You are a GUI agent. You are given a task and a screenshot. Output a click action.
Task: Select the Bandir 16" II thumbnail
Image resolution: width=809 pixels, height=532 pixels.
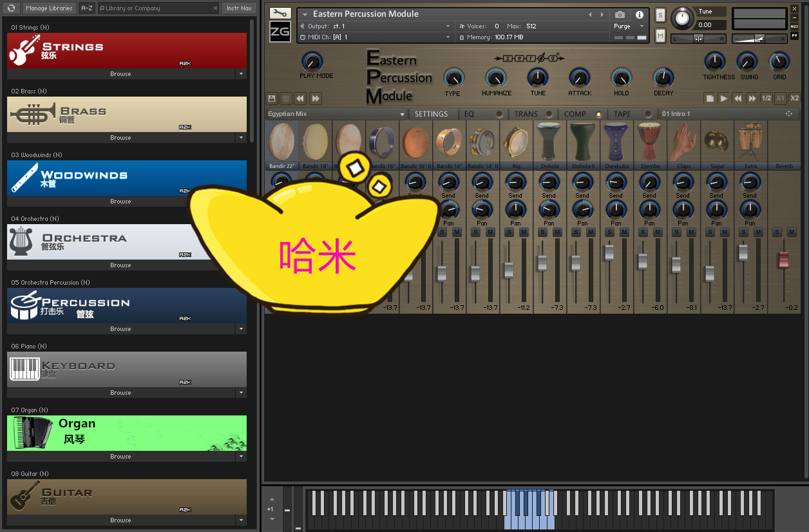(415, 142)
